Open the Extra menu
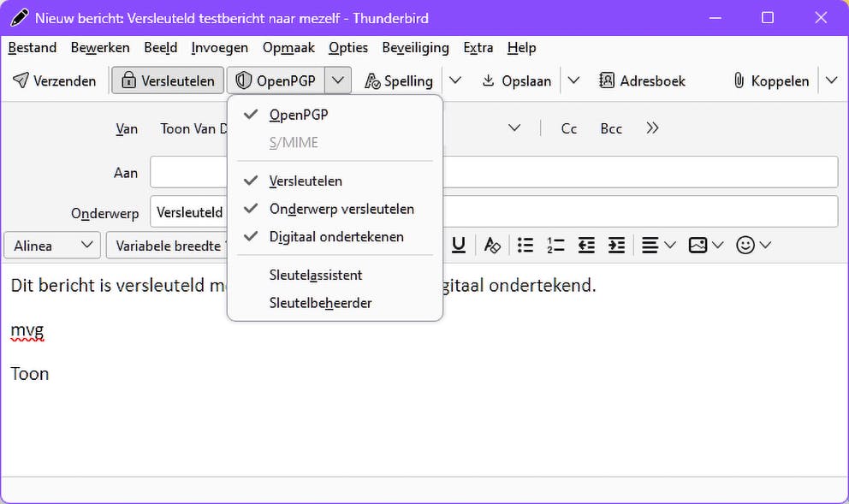 click(x=478, y=48)
